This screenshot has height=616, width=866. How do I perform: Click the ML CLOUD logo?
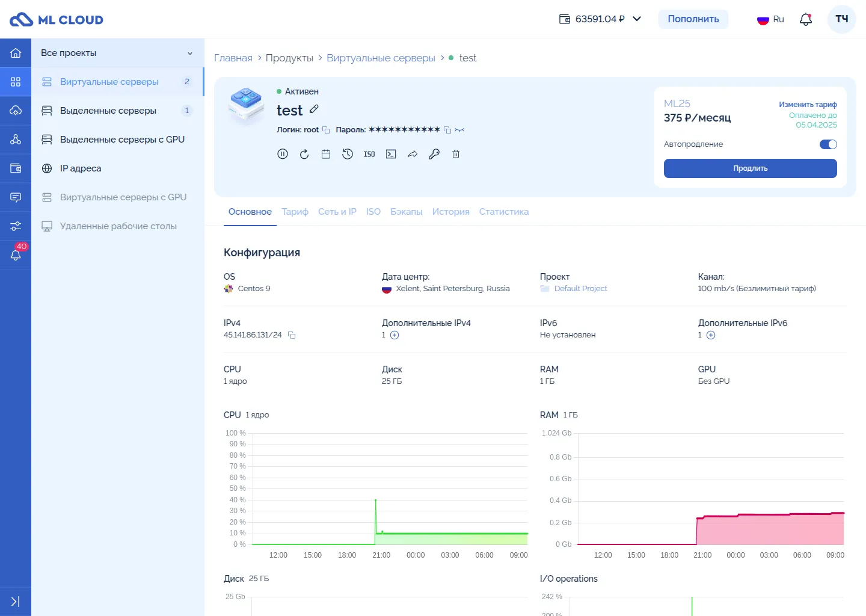pos(57,19)
